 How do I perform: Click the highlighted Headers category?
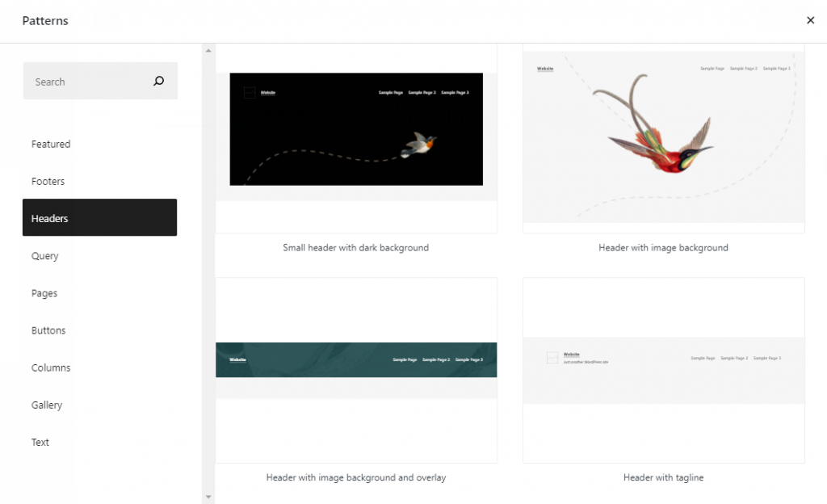[x=49, y=218]
